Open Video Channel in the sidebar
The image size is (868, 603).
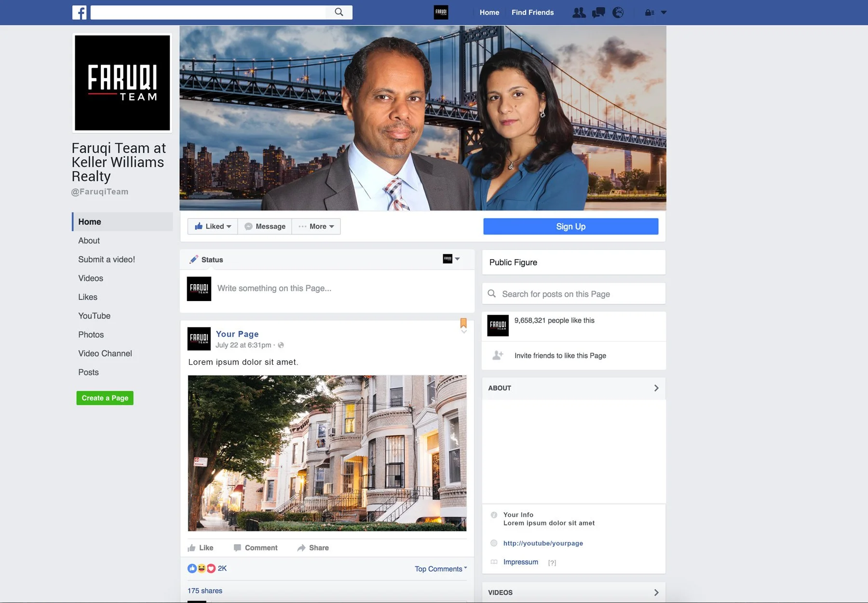click(105, 353)
